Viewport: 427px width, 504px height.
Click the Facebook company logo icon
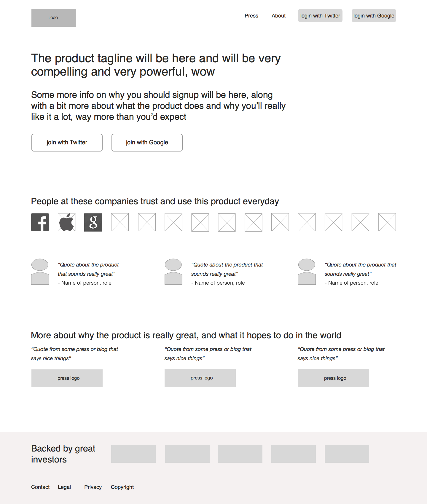(x=40, y=222)
